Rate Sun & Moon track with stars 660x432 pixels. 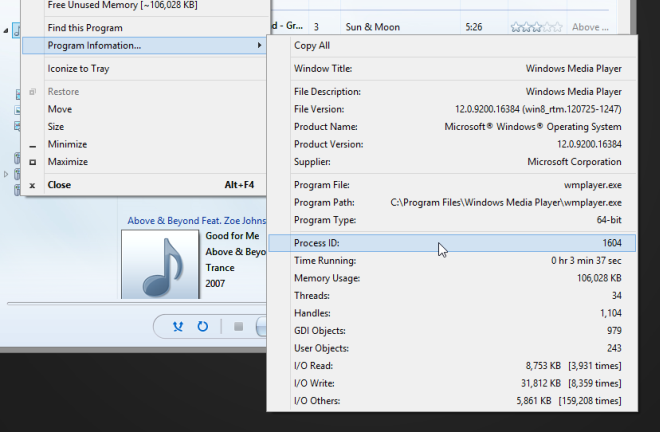(x=536, y=27)
